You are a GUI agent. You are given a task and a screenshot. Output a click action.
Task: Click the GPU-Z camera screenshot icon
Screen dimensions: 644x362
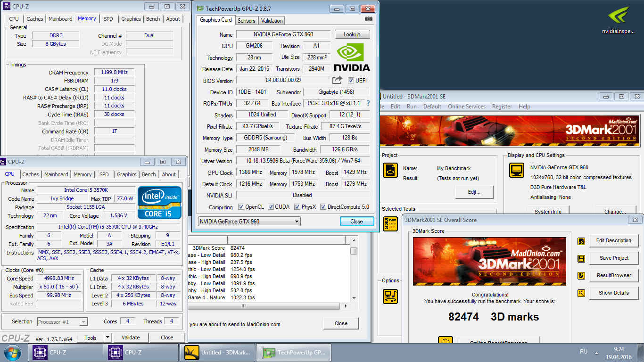click(x=369, y=19)
